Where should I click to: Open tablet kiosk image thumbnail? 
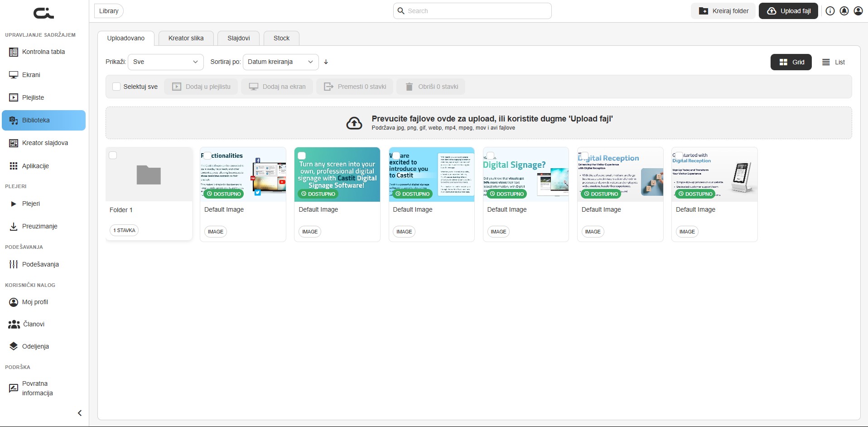tap(714, 175)
